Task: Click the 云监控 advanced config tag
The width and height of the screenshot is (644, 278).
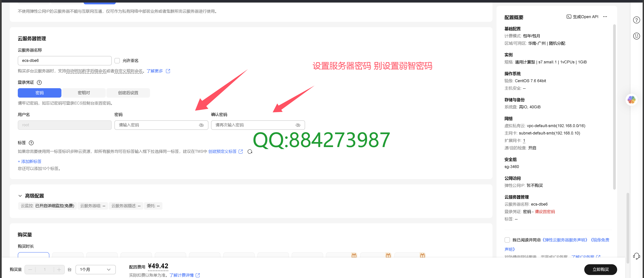Action: [47, 206]
